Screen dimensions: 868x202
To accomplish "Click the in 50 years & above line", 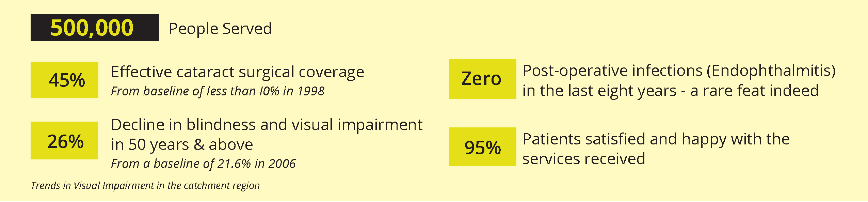I will 182,145.
